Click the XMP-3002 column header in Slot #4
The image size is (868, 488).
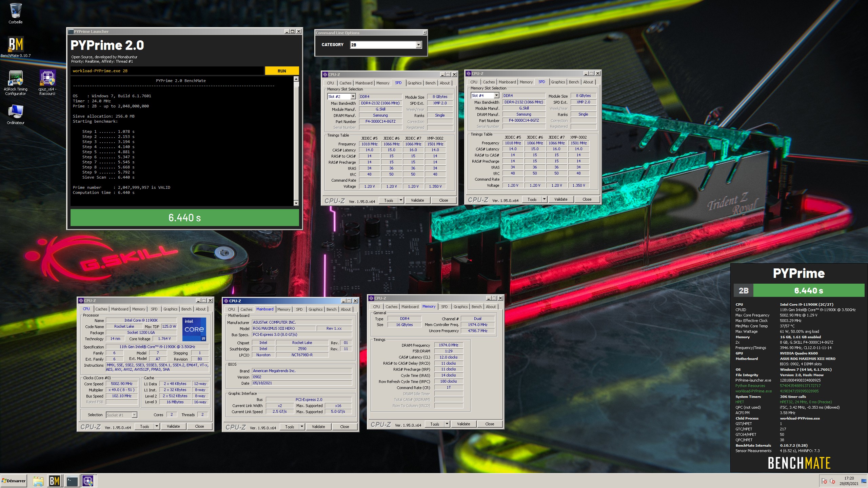coord(578,137)
